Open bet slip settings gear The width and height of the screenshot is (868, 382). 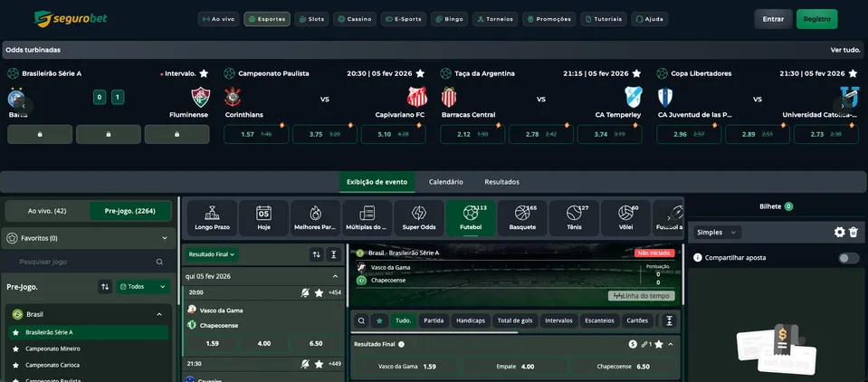[x=840, y=233]
